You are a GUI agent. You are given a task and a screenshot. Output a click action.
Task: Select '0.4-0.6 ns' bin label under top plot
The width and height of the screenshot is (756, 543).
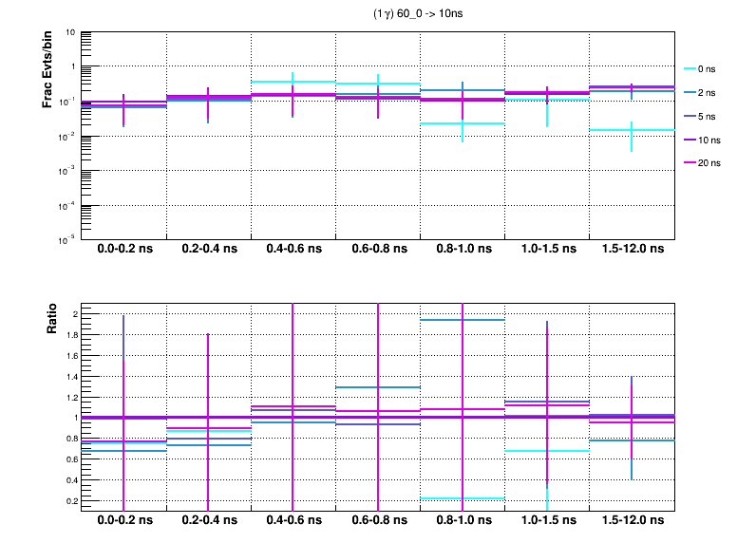pos(293,251)
